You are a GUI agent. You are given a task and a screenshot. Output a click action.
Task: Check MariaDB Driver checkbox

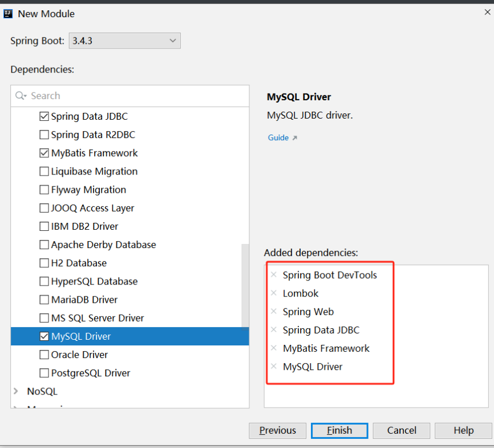point(44,300)
